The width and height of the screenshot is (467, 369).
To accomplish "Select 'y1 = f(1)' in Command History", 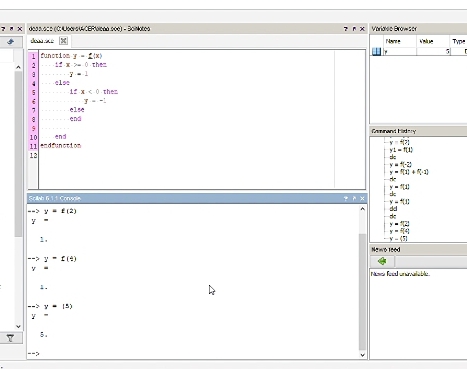I will click(401, 150).
